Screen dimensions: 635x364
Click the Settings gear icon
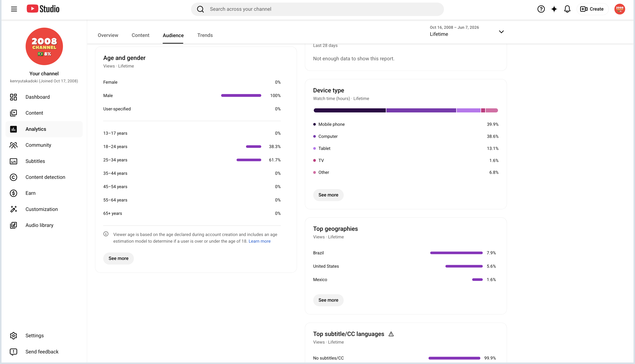(14, 336)
